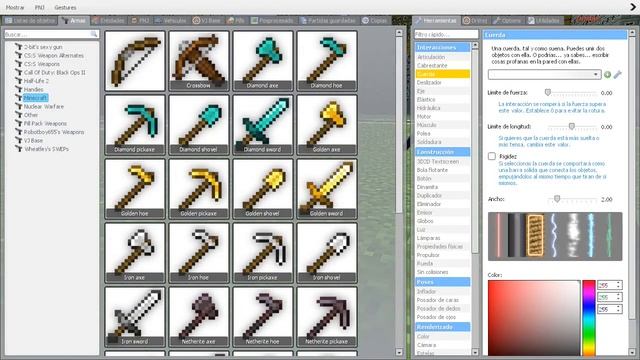Click the rainbow hue bar
Viewport: 640px width, 360px height.
pyautogui.click(x=589, y=318)
